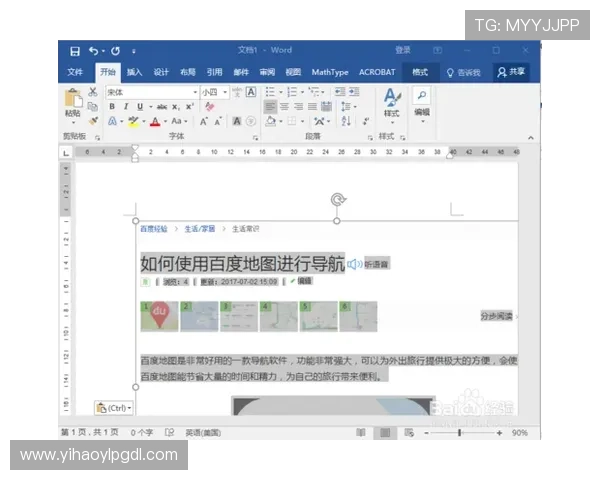
Task: Expand the underline style dropdown arrow
Action: pos(150,107)
